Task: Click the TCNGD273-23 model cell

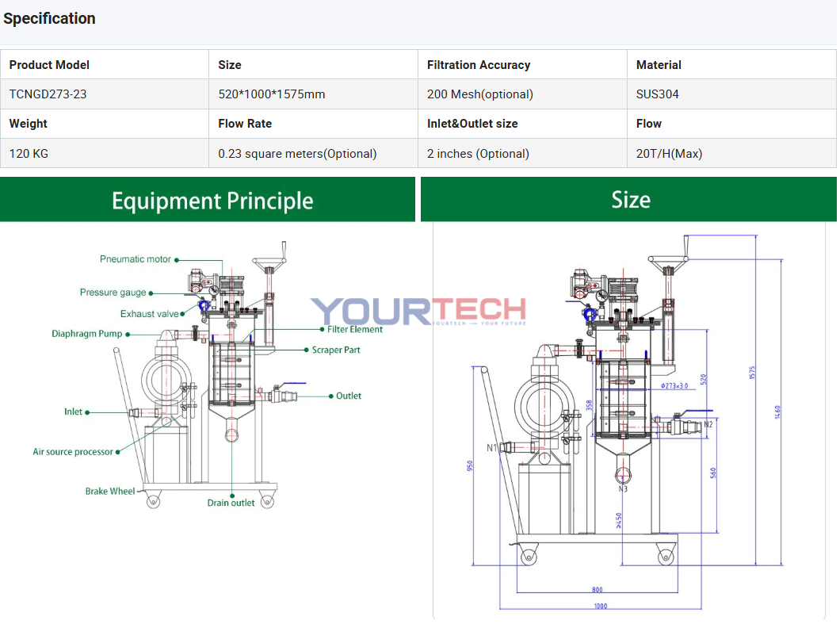Action: 105,94
